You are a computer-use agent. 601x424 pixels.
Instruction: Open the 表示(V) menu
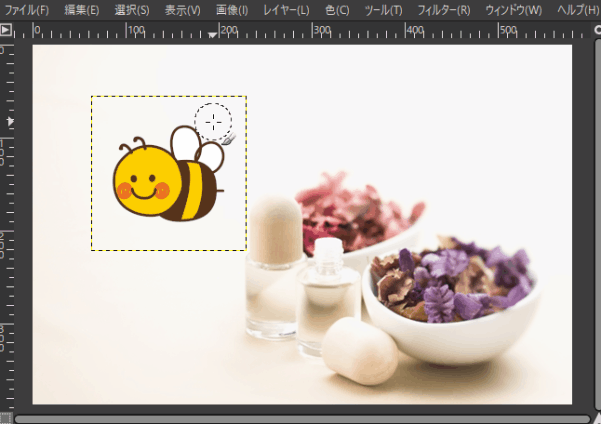[x=181, y=10]
